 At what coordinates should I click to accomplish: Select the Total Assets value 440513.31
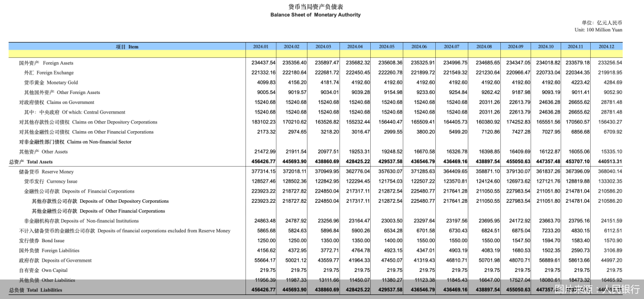click(x=610, y=162)
